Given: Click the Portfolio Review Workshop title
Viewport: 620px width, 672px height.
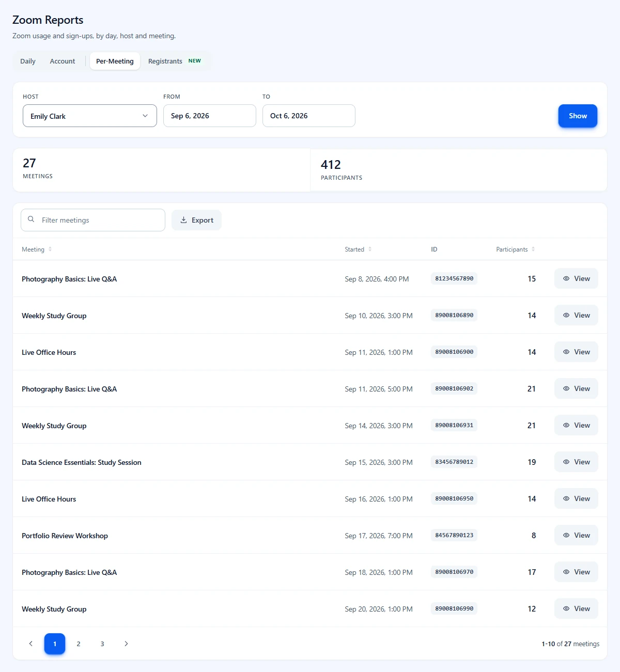Looking at the screenshot, I should point(65,536).
